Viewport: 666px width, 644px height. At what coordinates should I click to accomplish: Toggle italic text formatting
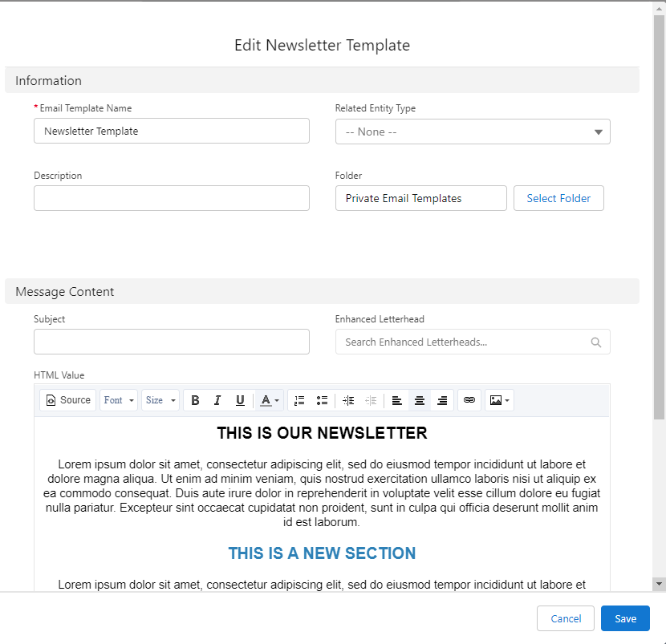pyautogui.click(x=217, y=400)
